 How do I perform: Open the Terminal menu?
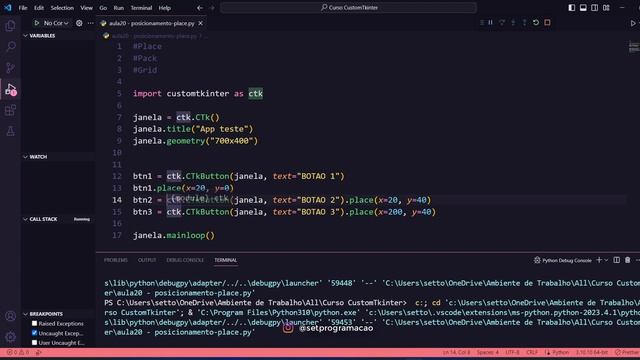tap(141, 8)
